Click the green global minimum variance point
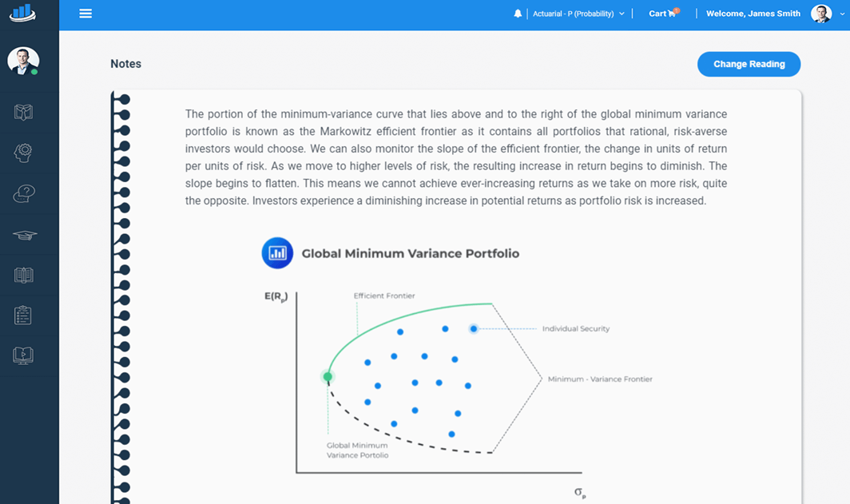 (328, 376)
